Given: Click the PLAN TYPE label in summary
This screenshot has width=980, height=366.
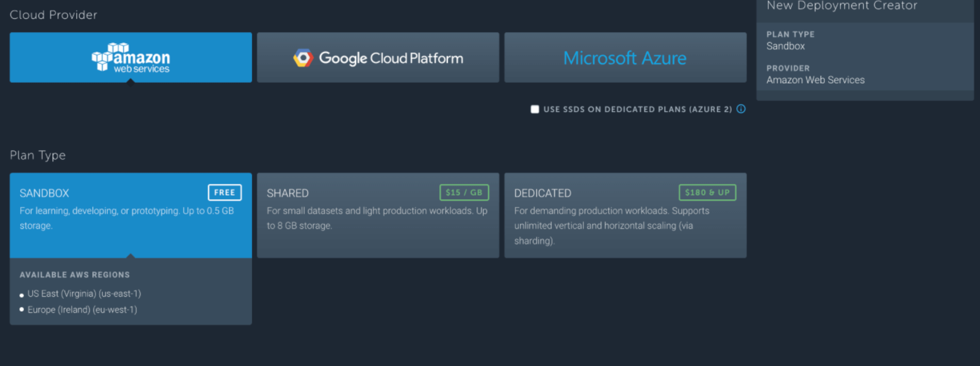Looking at the screenshot, I should (790, 34).
